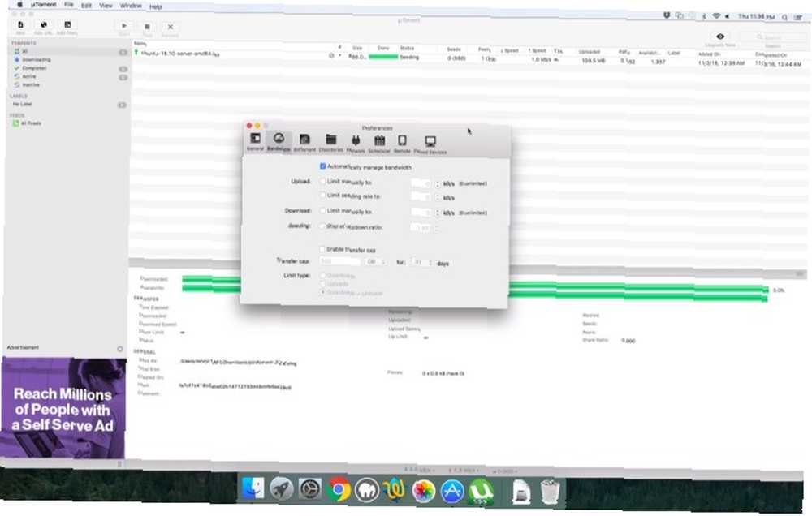The height and width of the screenshot is (516, 812).
Task: Open the General preferences pane icon
Action: pos(255,138)
